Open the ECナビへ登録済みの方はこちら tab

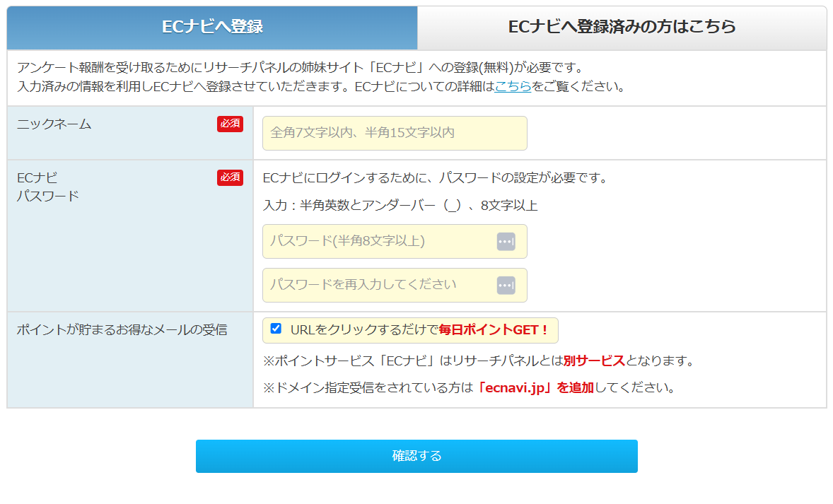(622, 28)
